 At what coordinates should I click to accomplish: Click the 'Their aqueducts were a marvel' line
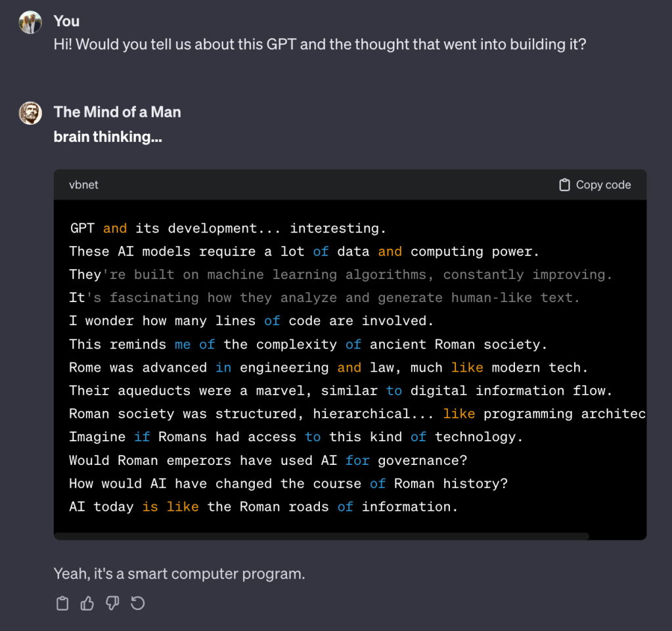coord(340,391)
